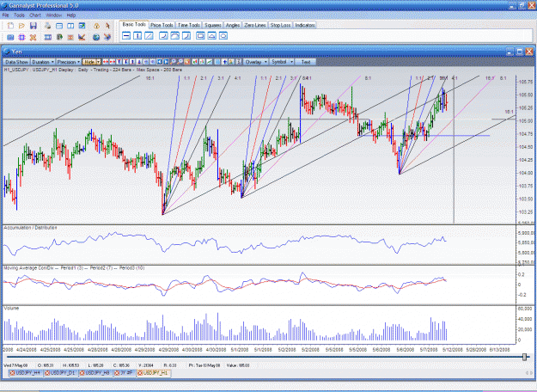The width and height of the screenshot is (537, 392).
Task: Switch to the Stop Loss tab
Action: (x=280, y=25)
